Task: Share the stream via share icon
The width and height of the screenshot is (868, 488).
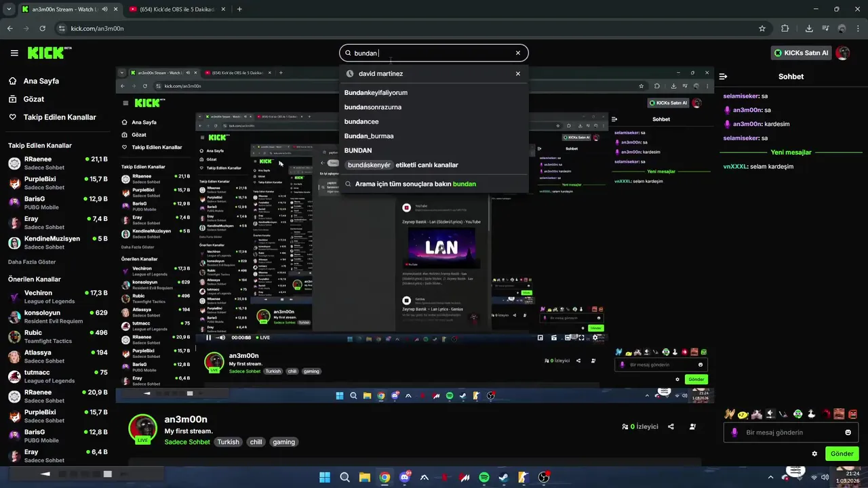Action: pyautogui.click(x=671, y=427)
